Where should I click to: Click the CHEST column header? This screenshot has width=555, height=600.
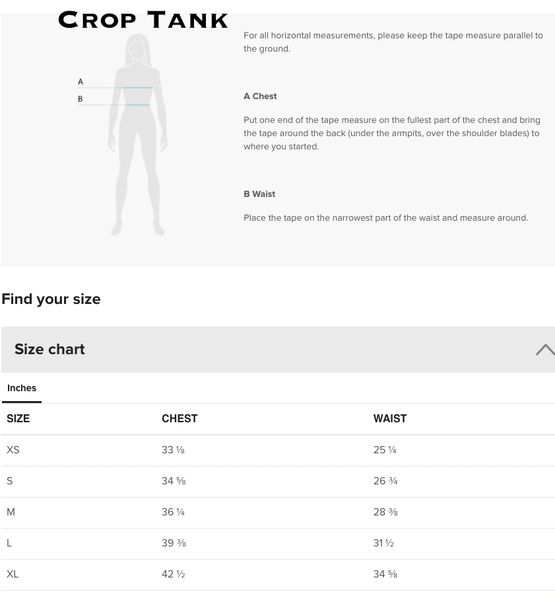(x=180, y=418)
